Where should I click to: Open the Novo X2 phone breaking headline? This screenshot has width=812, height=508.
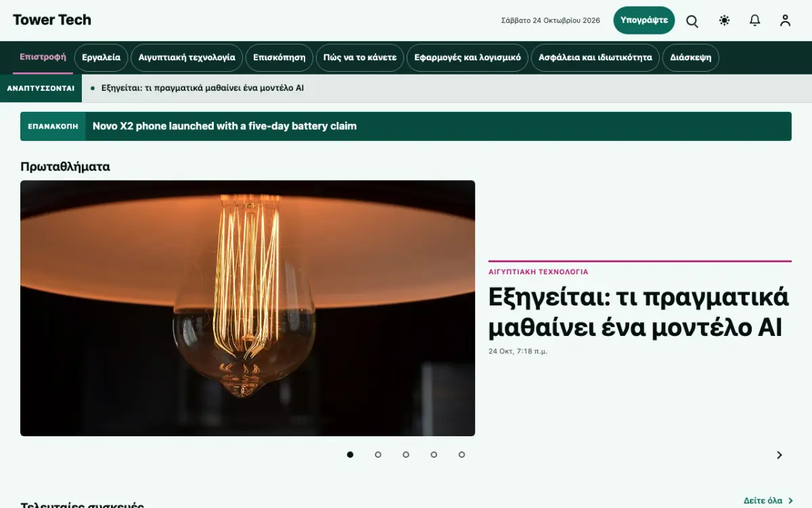pos(225,126)
